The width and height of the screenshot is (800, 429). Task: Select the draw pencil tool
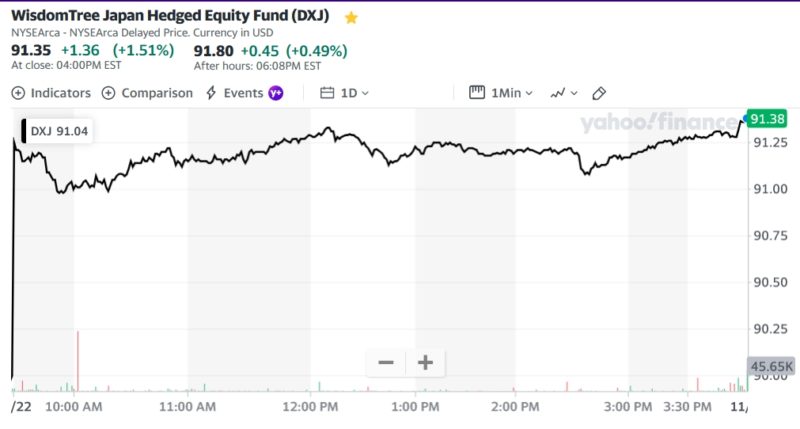tap(599, 93)
